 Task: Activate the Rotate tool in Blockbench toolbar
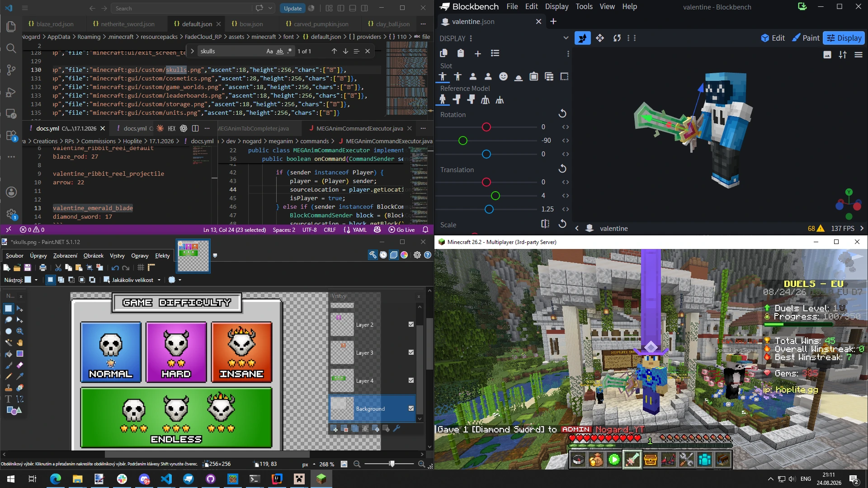click(x=617, y=38)
